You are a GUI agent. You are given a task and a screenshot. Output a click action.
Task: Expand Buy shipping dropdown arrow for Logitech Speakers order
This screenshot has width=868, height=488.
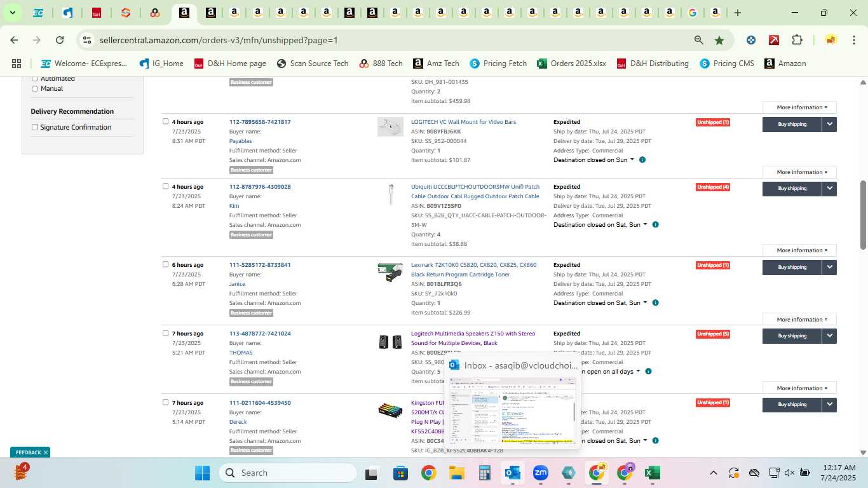829,336
